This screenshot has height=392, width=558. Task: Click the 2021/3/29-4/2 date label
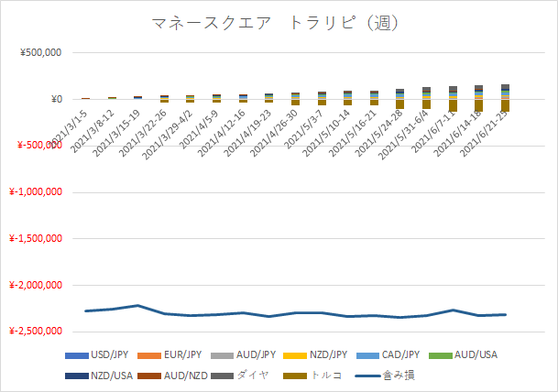coord(168,135)
